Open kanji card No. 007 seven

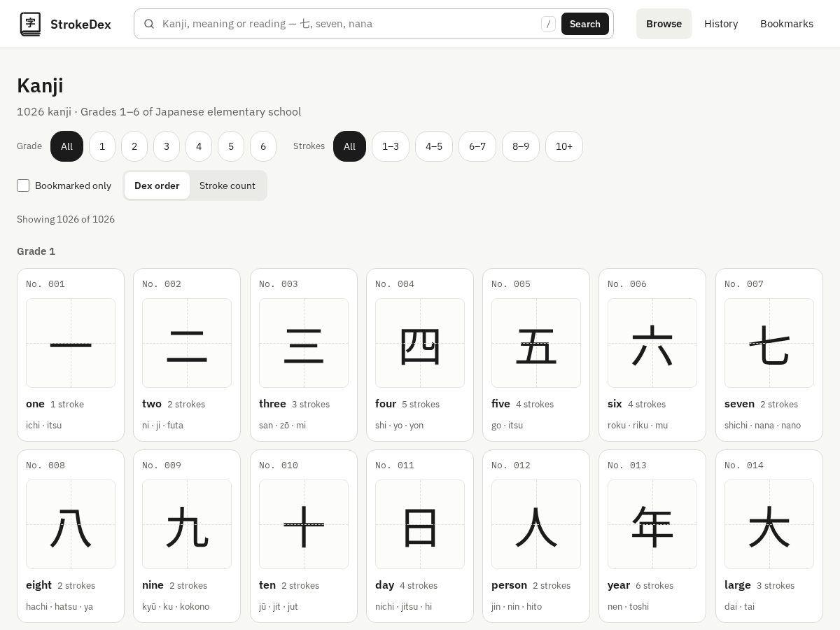point(769,355)
